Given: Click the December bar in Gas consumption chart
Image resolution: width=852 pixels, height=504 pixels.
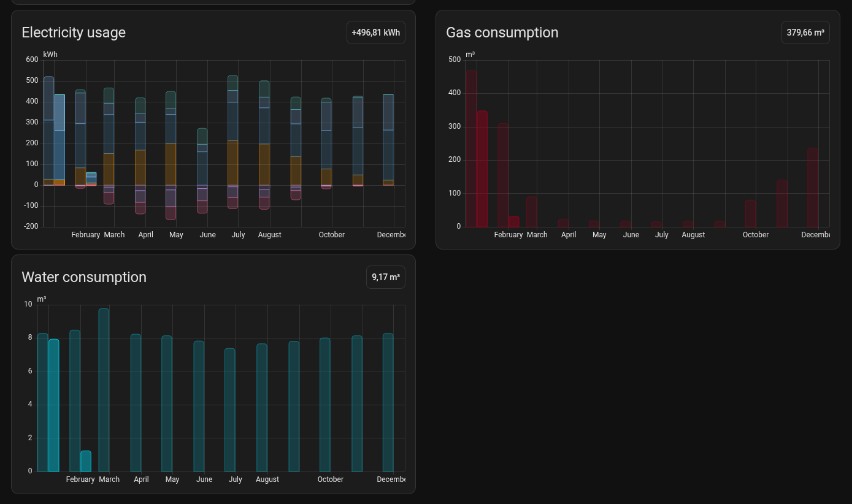Looking at the screenshot, I should 812,187.
